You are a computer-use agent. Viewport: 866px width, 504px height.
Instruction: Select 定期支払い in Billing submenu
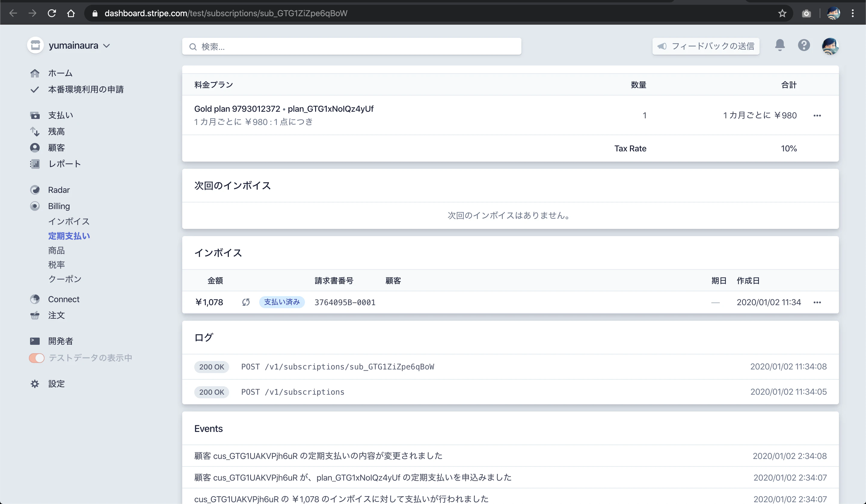pos(69,236)
